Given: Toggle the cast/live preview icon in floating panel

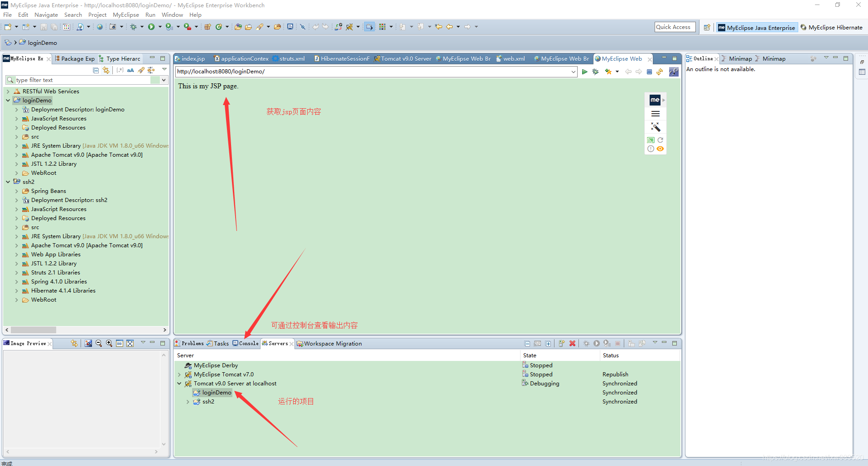Looking at the screenshot, I should pyautogui.click(x=651, y=140).
